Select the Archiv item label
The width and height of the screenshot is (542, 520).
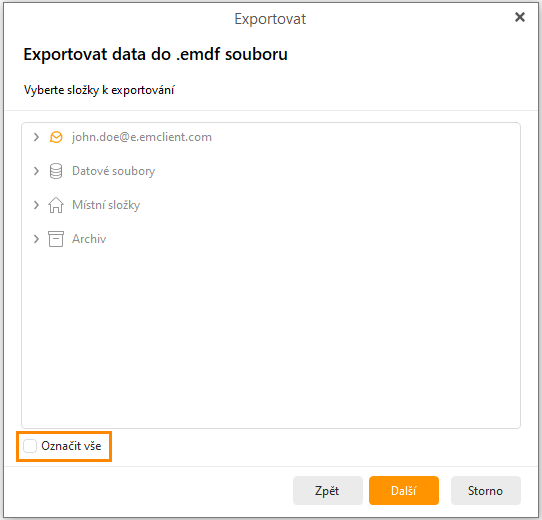point(89,239)
